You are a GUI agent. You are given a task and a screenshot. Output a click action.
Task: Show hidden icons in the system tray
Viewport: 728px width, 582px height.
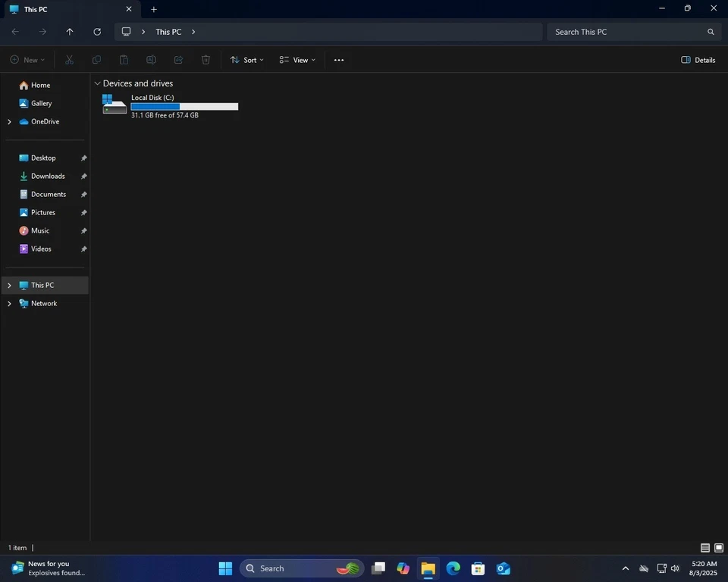(x=625, y=568)
